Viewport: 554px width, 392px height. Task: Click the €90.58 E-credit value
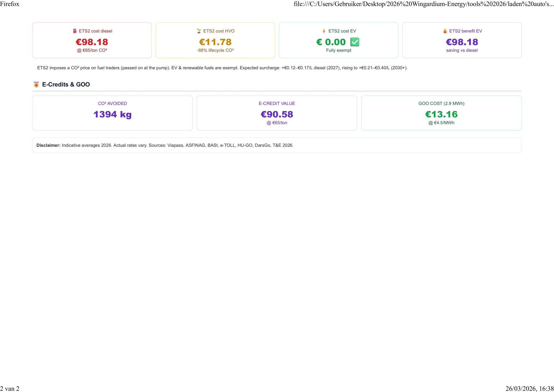point(277,115)
